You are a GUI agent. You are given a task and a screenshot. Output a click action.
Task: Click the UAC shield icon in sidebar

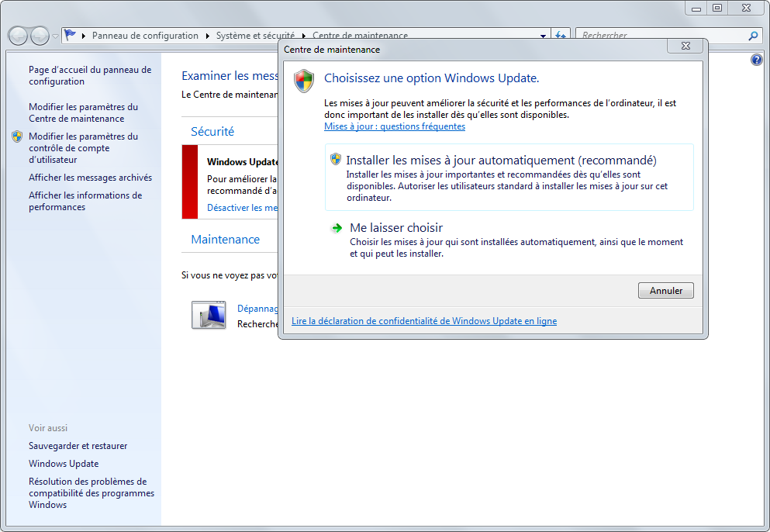17,136
